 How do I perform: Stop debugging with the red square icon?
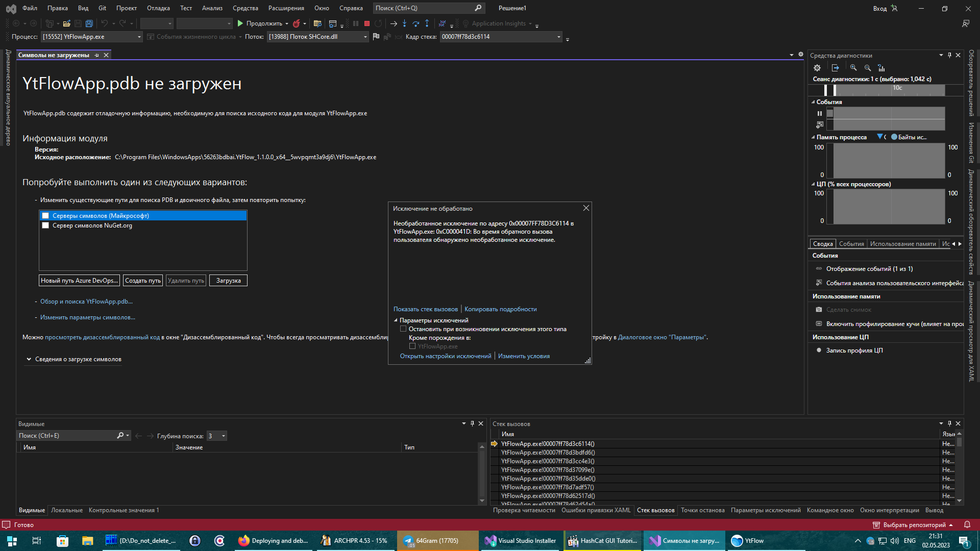[366, 23]
